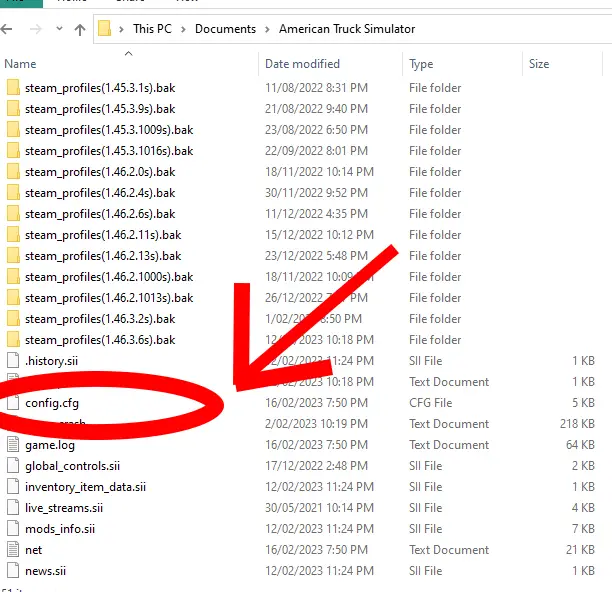The image size is (612, 592).
Task: Select folder icon of steam_profiles(1.46.2.1000s).bak
Action: 13,277
